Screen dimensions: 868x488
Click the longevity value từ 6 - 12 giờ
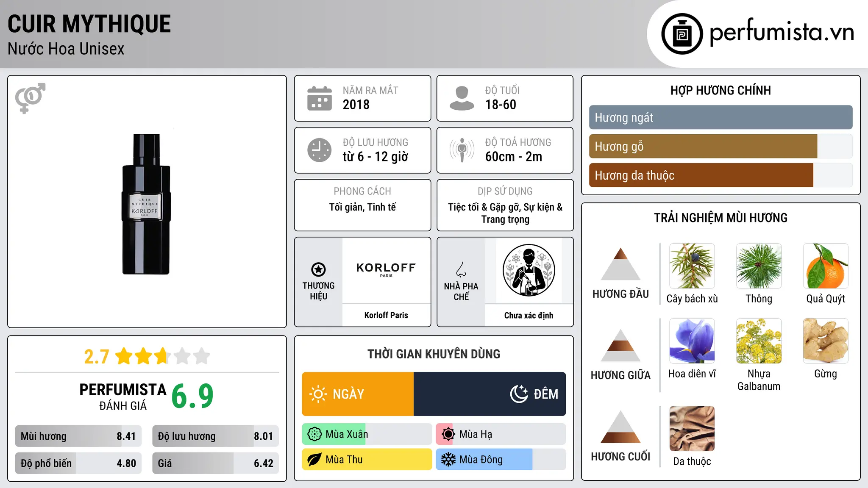[376, 157]
